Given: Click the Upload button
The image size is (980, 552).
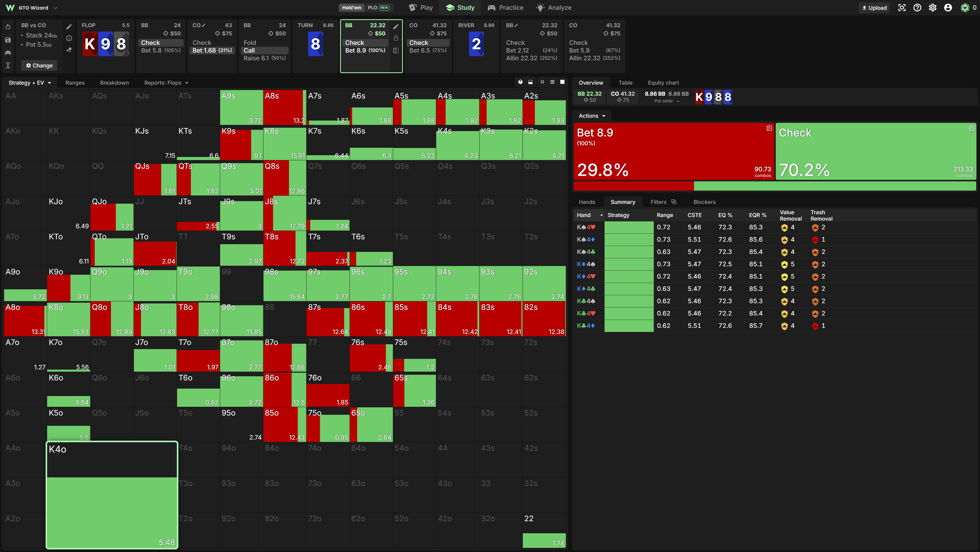Looking at the screenshot, I should pyautogui.click(x=874, y=8).
